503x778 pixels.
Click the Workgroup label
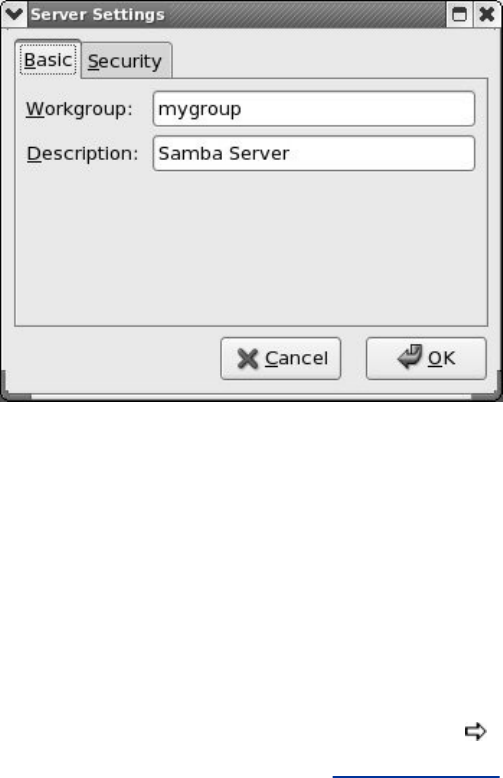click(x=79, y=109)
